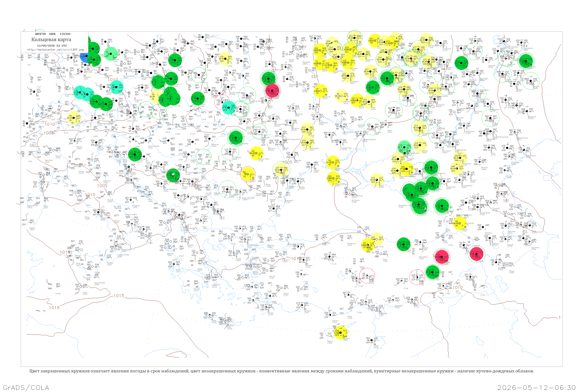Click the red-filled station circle at Erzurum
Image resolution: width=588 pixels, height=392 pixels.
point(442,257)
